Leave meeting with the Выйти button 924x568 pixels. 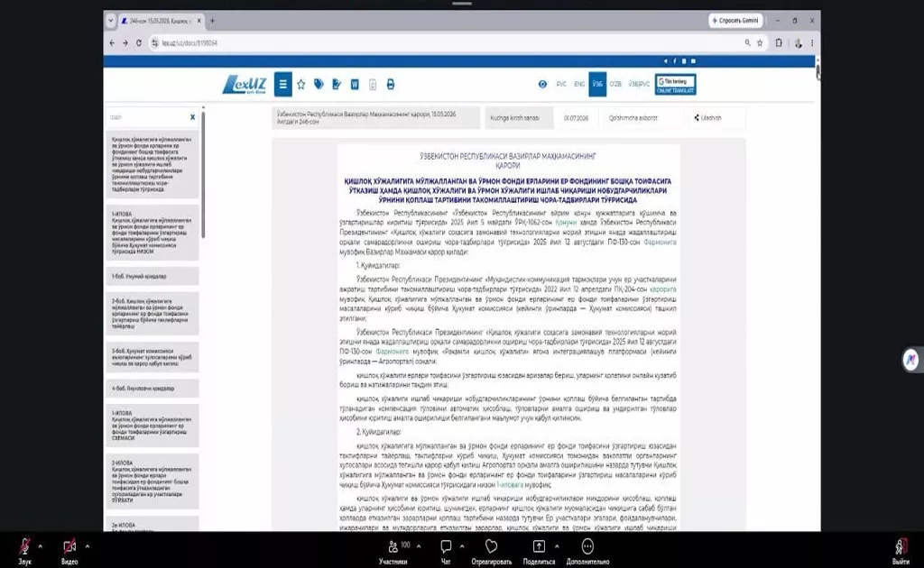[901, 551]
